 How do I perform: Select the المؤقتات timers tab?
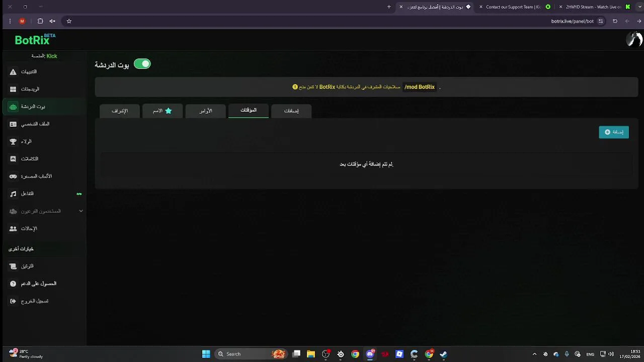pos(249,111)
